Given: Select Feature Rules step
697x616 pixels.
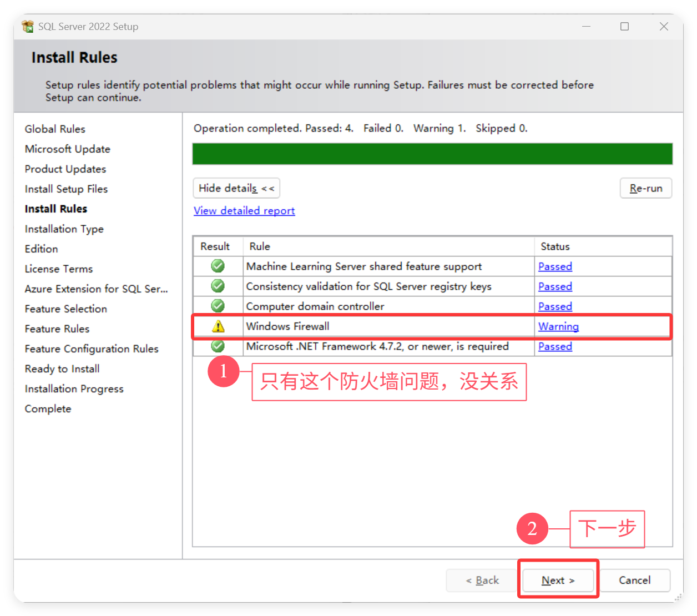Looking at the screenshot, I should [57, 329].
